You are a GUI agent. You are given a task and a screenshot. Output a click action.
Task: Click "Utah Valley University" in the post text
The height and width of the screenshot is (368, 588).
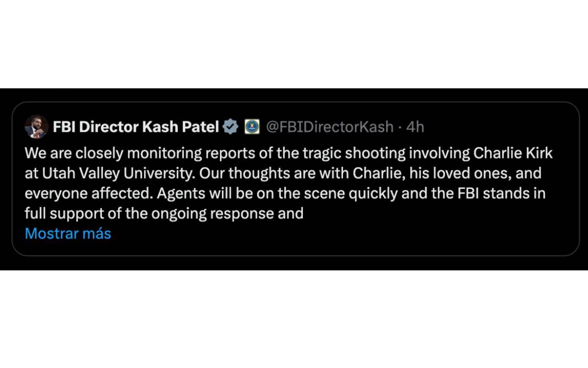click(x=116, y=173)
